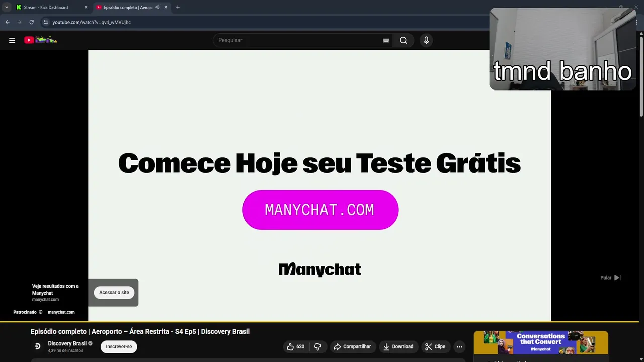This screenshot has height=362, width=644.
Task: Open Discovery Brasil channel avatar
Action: [x=37, y=346]
